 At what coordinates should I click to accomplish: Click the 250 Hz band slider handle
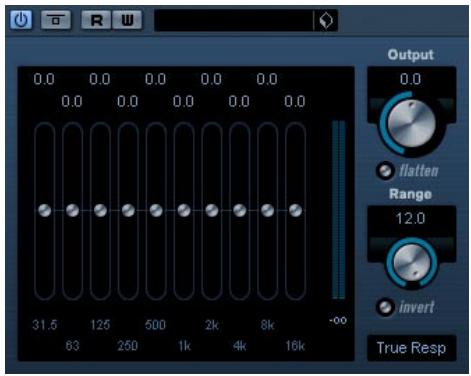tap(128, 210)
